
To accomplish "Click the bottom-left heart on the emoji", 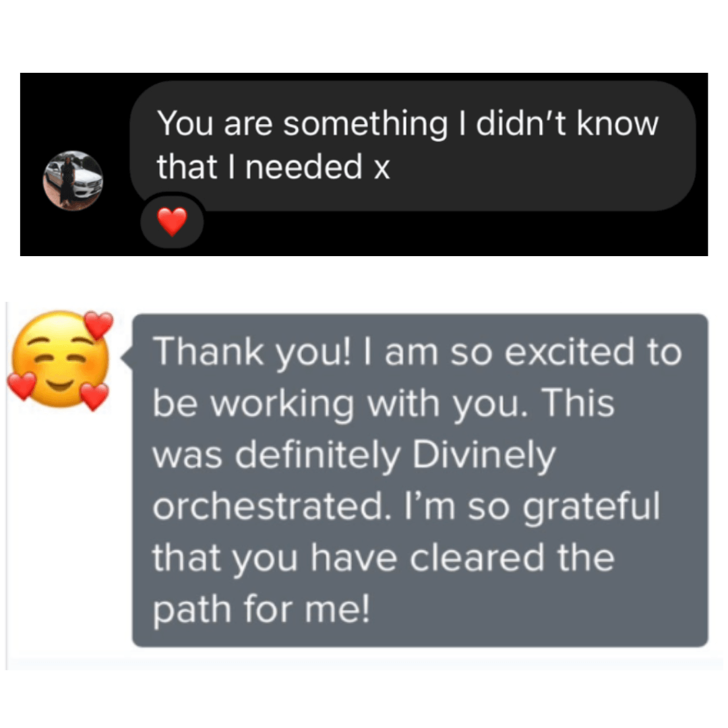I will tap(22, 386).
